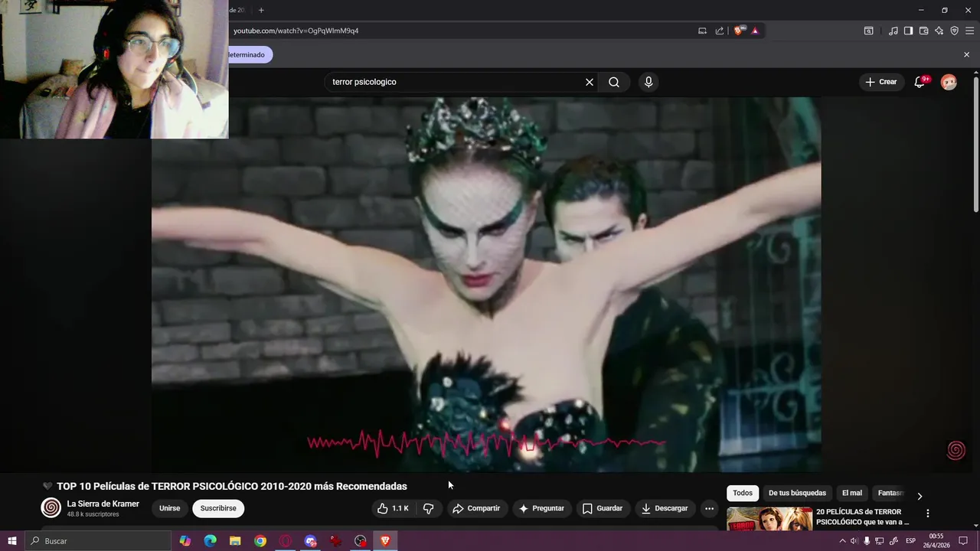Open more actions three-dot menu under video
980x551 pixels.
tap(709, 508)
